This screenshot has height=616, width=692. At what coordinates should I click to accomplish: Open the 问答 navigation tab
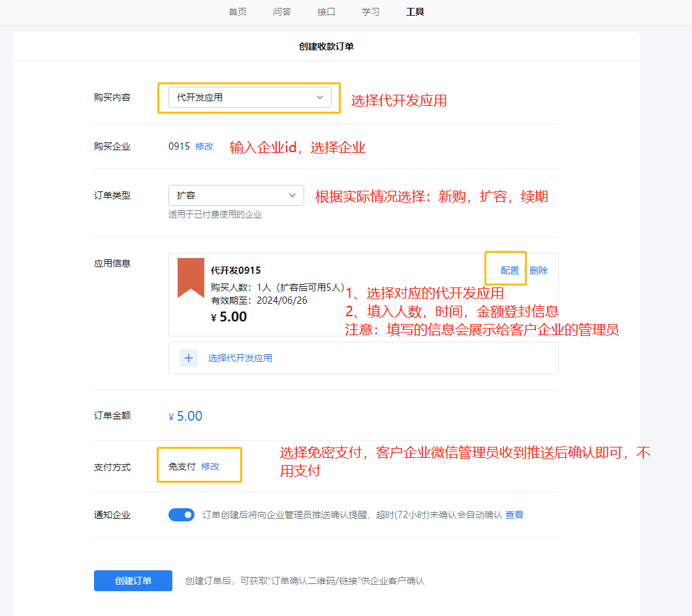click(282, 12)
